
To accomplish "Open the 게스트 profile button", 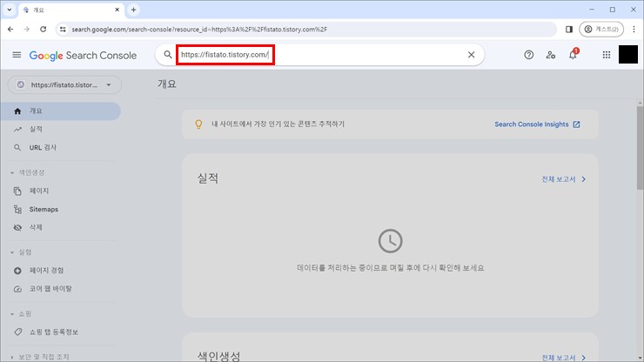I will (x=601, y=30).
